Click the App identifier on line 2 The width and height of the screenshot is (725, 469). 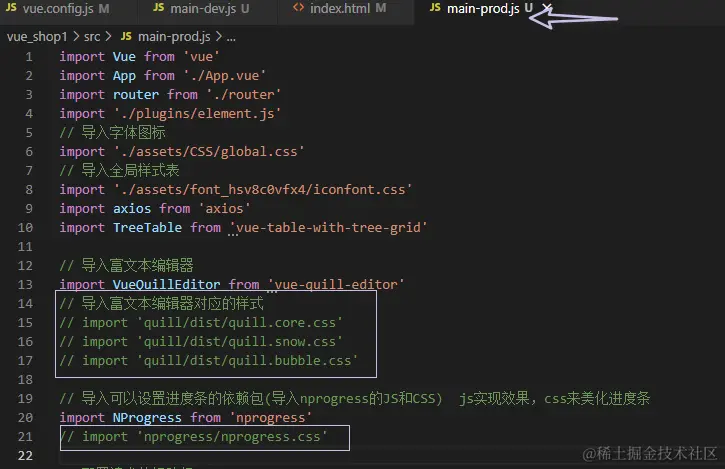(x=124, y=75)
